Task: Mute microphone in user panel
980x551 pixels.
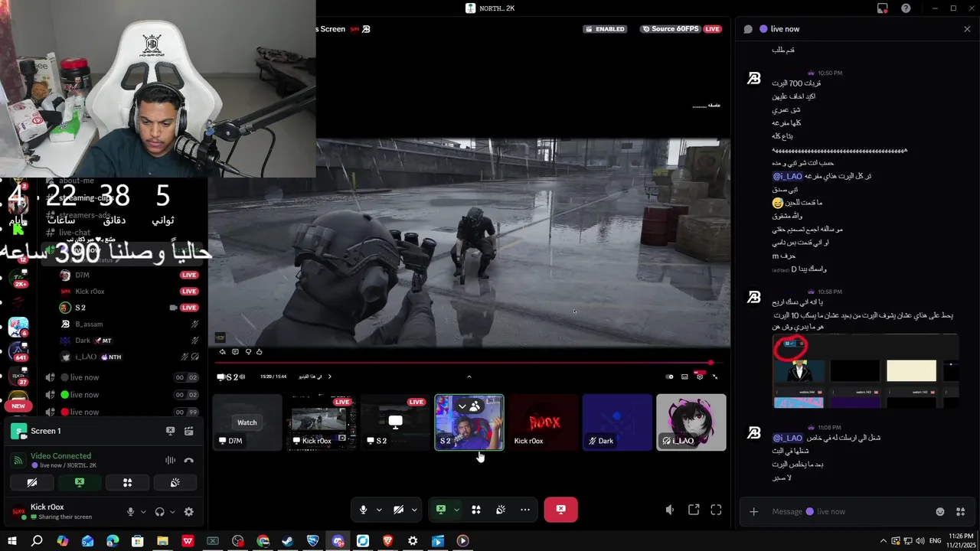Action: point(131,512)
